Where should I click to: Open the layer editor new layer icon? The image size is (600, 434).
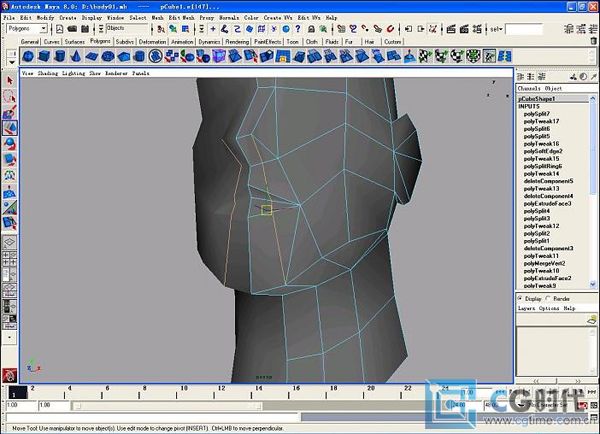(592, 320)
